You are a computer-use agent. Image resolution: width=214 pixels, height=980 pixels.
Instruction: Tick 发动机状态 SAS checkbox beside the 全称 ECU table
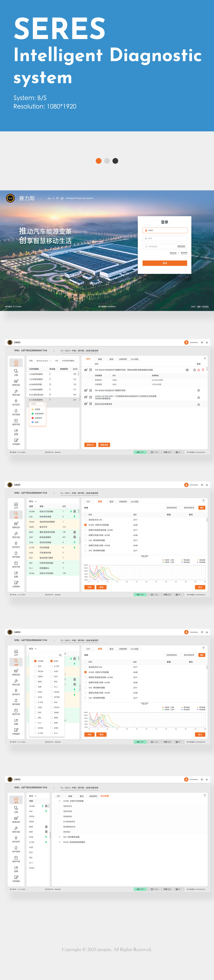[85, 520]
